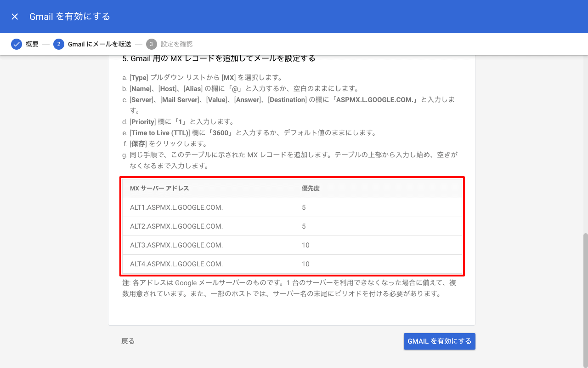Select step 2 number circle icon

[58, 44]
